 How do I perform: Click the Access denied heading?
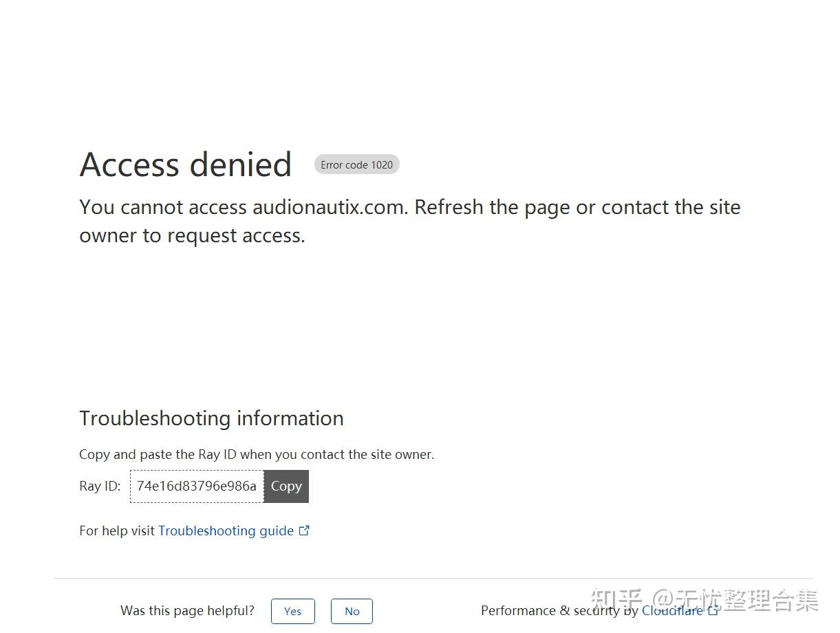[x=186, y=164]
